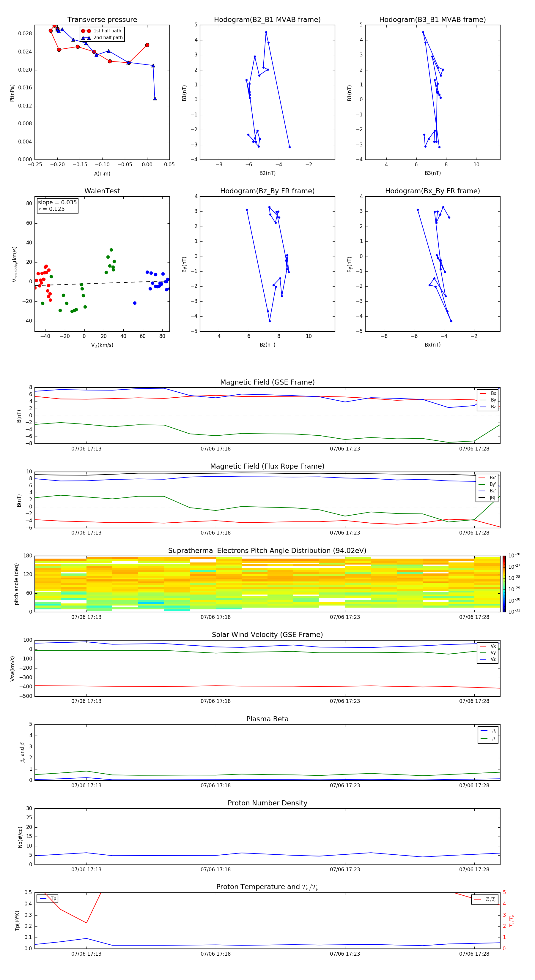Select the 'A(T·m)' x-axis label
Image resolution: width=535 pixels, height=980 pixels.
point(102,174)
